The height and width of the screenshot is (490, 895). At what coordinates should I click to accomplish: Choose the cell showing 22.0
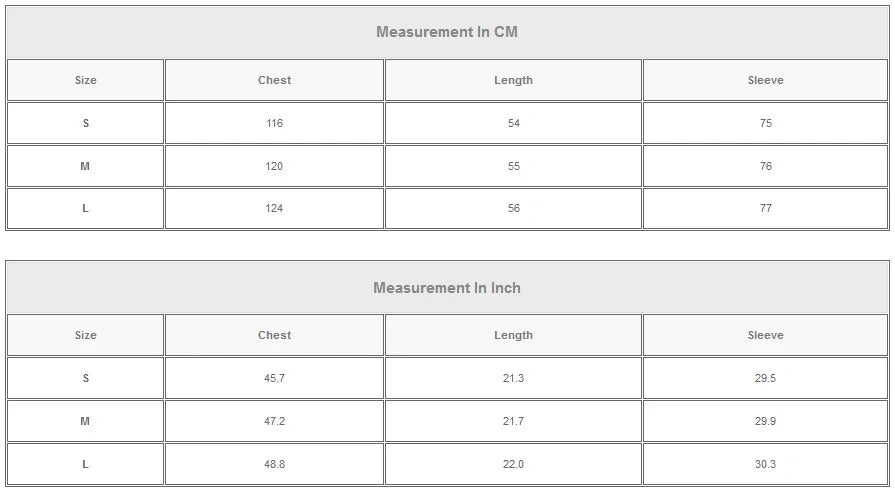coord(513,464)
